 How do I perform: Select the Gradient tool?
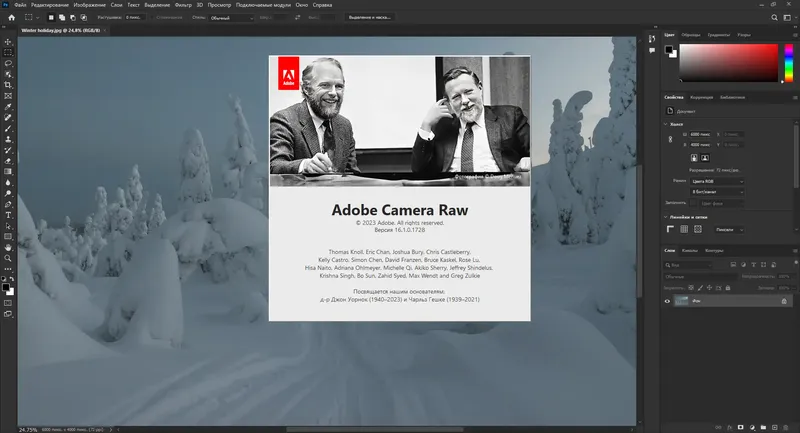[8, 172]
